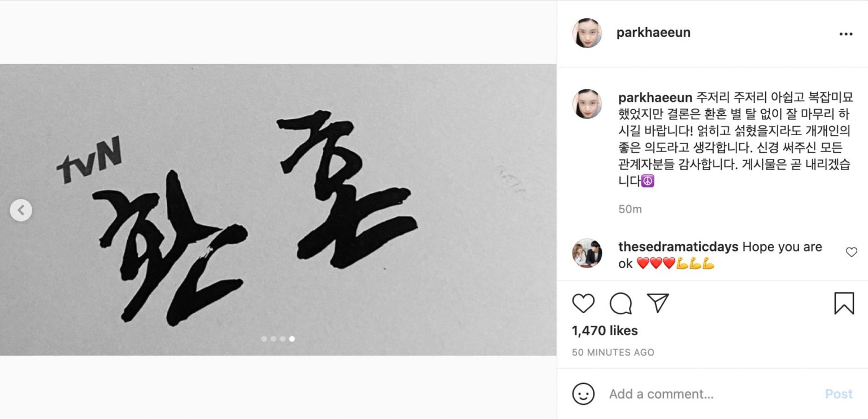View the 1,470 likes list
The height and width of the screenshot is (419, 868).
pos(605,331)
